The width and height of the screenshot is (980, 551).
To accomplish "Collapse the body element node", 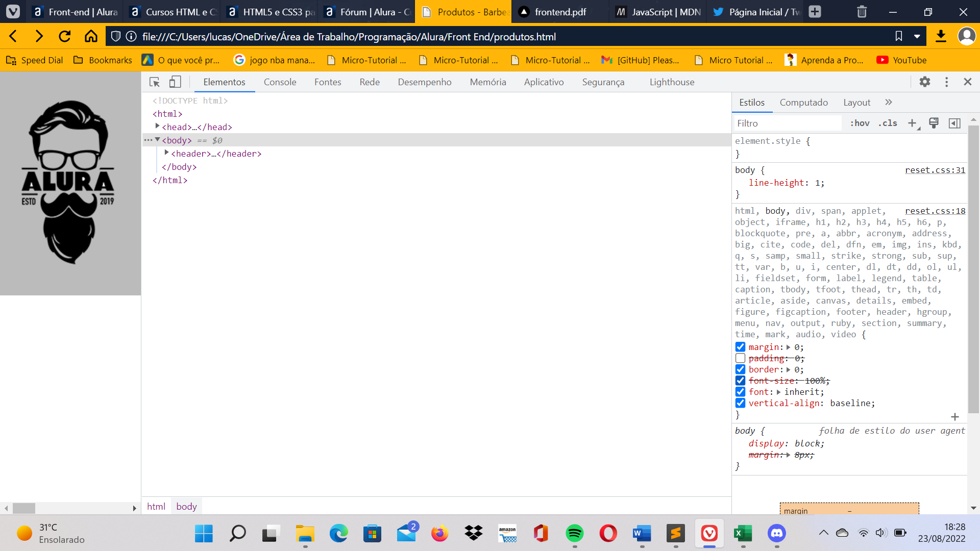I will (157, 139).
